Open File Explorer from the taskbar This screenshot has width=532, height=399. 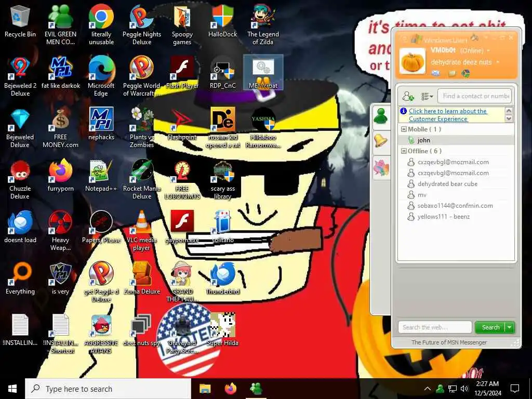point(205,389)
